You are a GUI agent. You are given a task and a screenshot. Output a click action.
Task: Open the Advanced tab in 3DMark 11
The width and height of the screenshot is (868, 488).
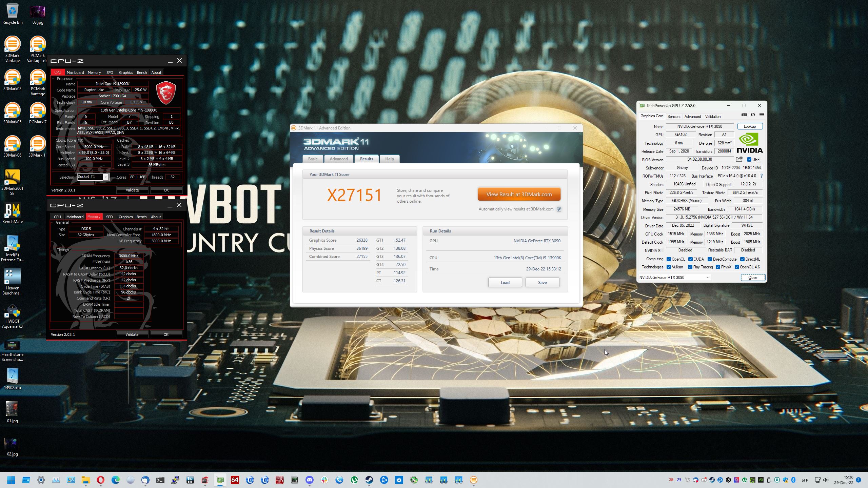pyautogui.click(x=338, y=159)
